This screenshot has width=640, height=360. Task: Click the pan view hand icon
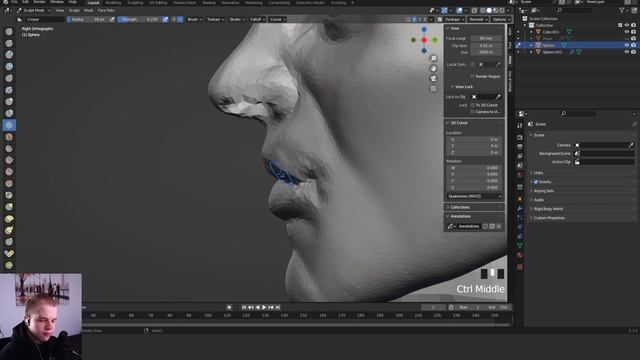click(x=433, y=69)
